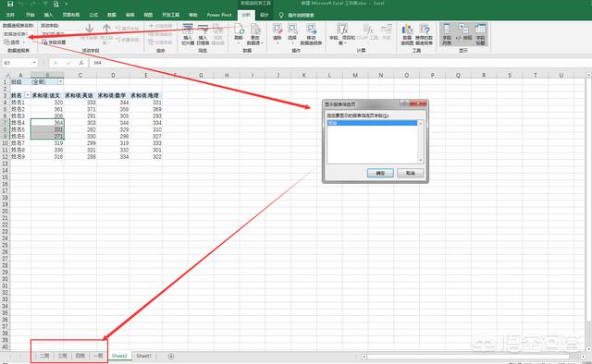Click the save icon in quick access toolbar
The height and width of the screenshot is (364, 592).
tap(10, 4)
